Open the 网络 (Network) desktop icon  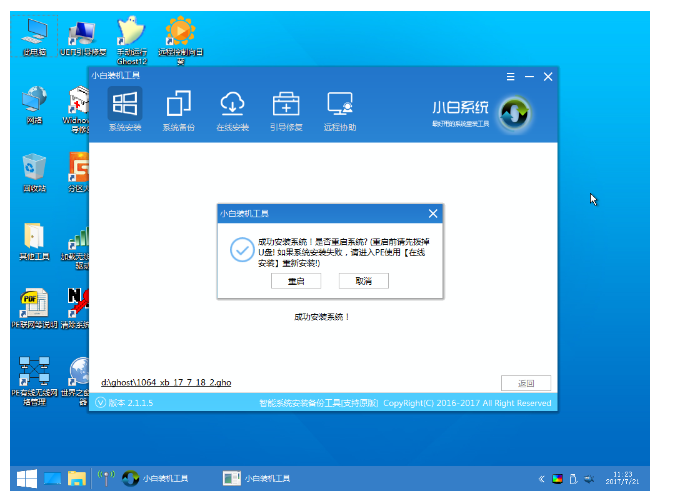tap(34, 102)
